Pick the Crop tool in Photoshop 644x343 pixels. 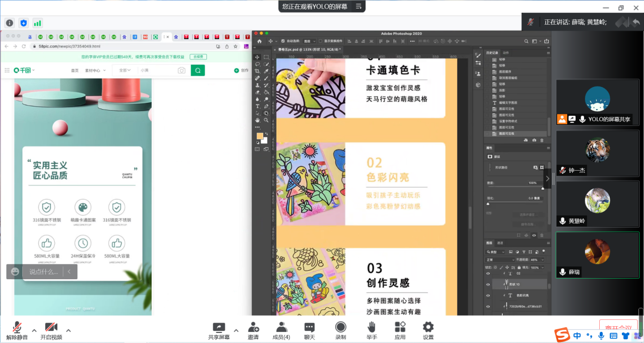coord(257,71)
